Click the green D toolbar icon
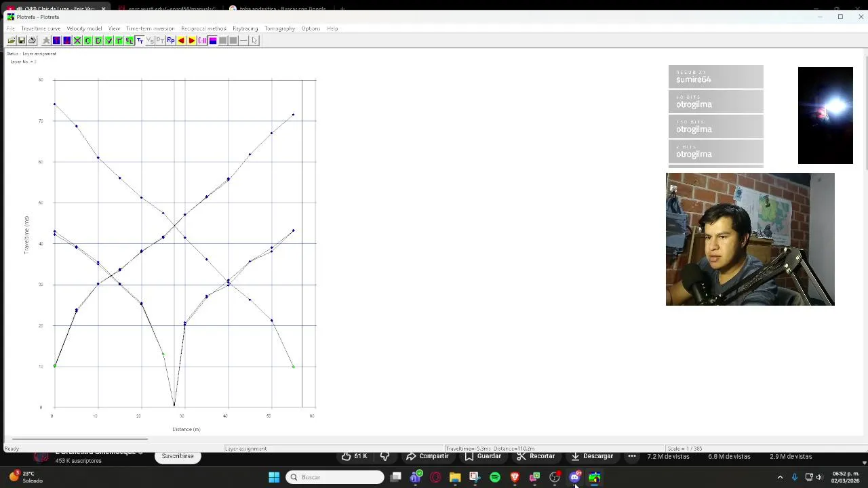 (98, 41)
